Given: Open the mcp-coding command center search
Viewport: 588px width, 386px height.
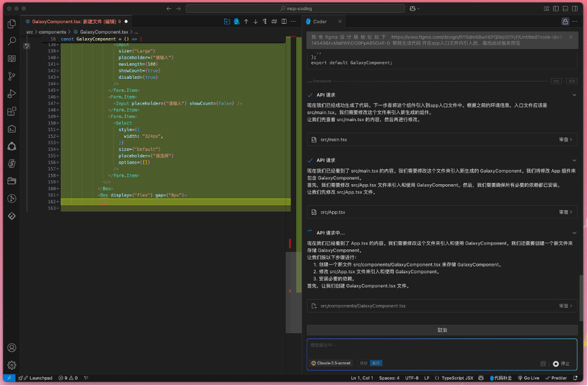Looking at the screenshot, I should (295, 8).
